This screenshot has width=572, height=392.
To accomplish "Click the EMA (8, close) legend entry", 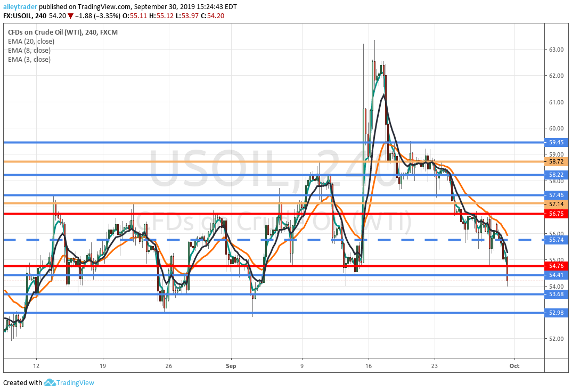I will tap(29, 50).
